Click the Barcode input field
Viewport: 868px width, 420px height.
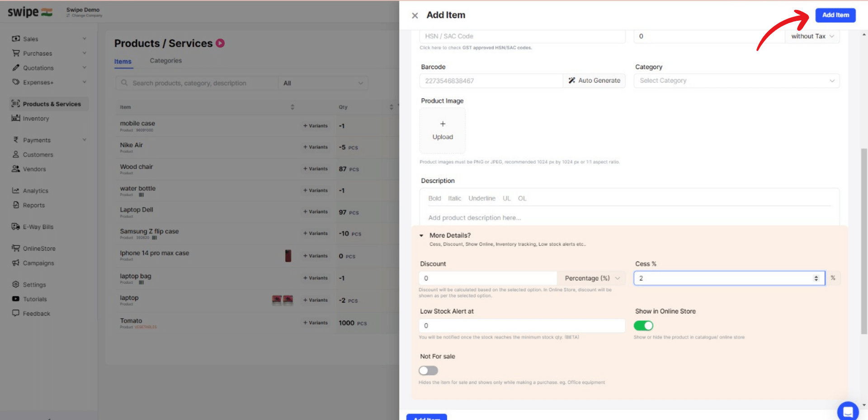pyautogui.click(x=491, y=81)
